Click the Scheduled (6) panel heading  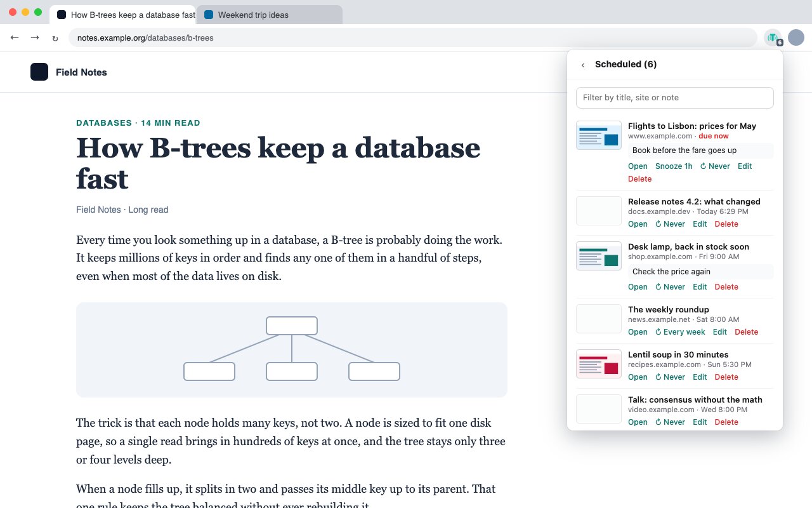(x=625, y=65)
